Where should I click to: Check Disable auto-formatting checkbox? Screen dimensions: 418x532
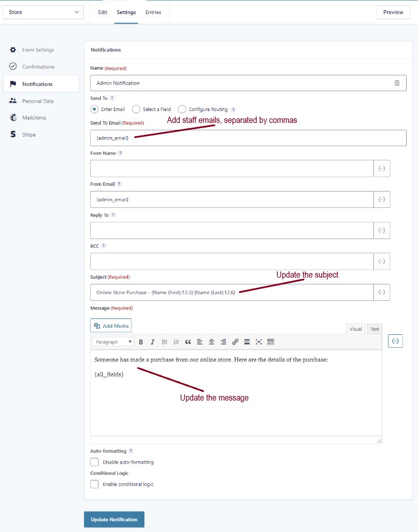pos(95,462)
